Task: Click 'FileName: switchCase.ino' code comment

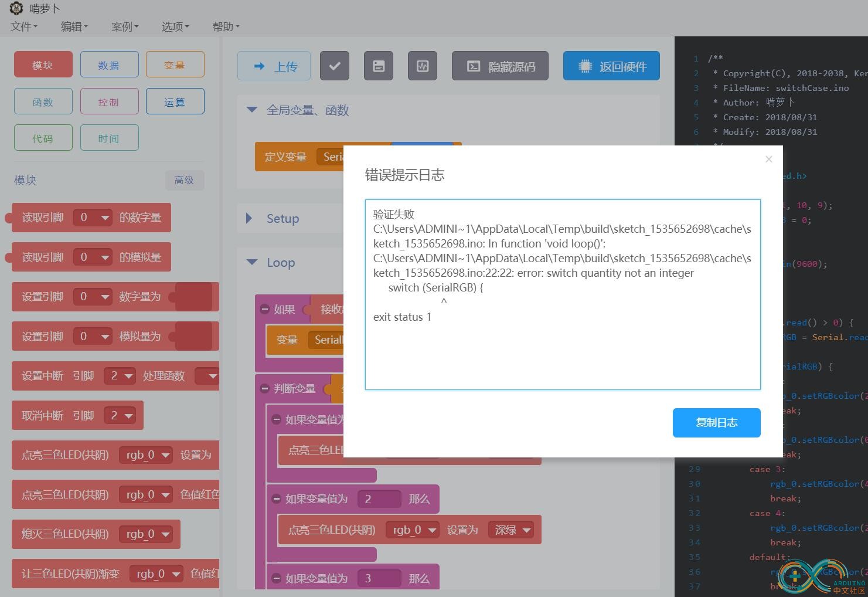Action: tap(785, 88)
